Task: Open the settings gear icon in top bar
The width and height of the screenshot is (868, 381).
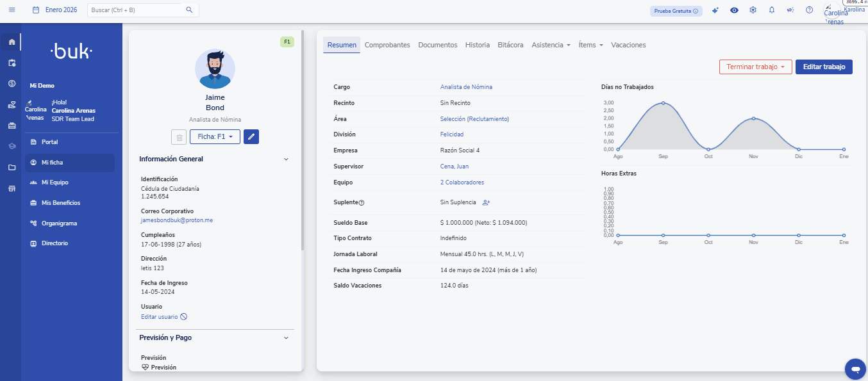Action: [753, 10]
